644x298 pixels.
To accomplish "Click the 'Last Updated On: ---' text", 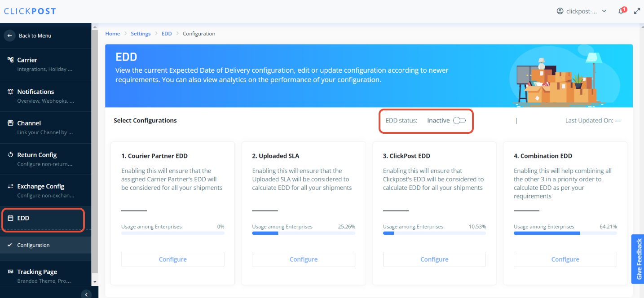I will pos(593,120).
